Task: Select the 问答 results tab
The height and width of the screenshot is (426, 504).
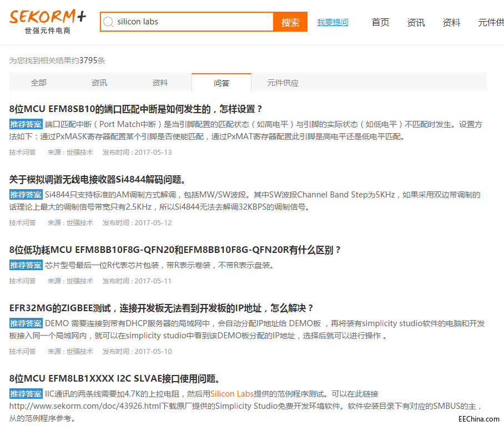Action: pos(221,83)
